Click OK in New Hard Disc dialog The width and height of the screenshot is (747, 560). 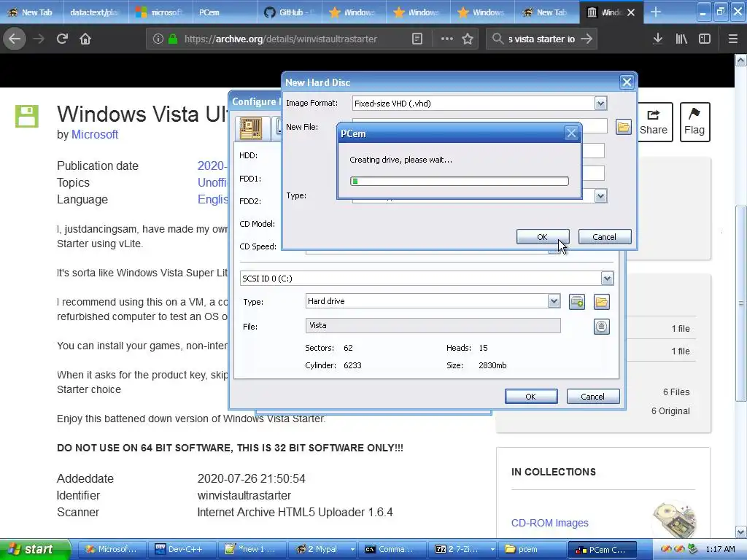[543, 237]
